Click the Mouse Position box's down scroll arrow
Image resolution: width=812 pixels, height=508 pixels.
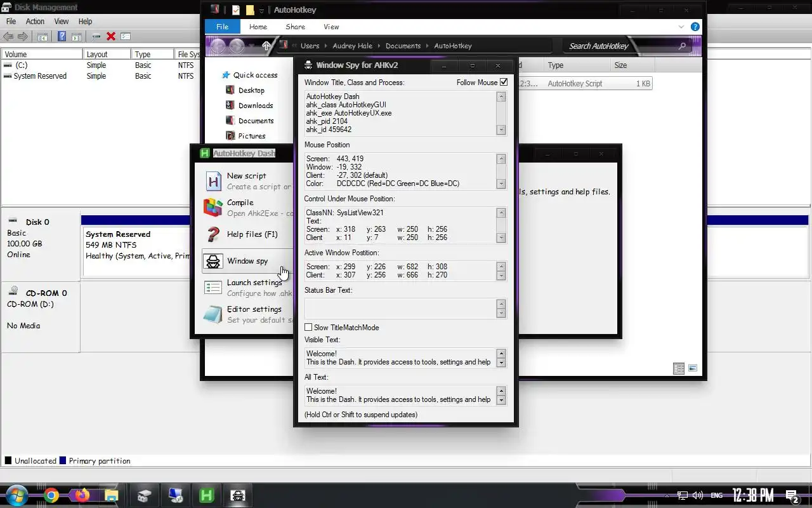[x=501, y=184]
